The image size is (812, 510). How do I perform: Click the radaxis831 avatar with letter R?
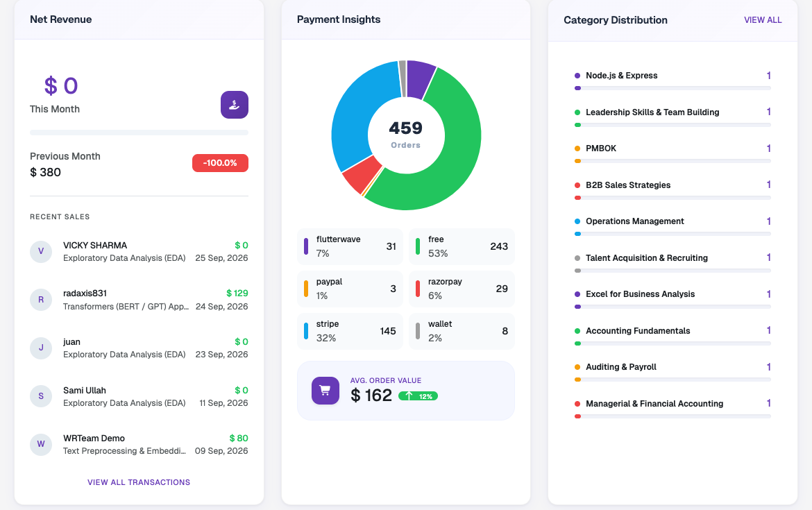[x=41, y=300]
